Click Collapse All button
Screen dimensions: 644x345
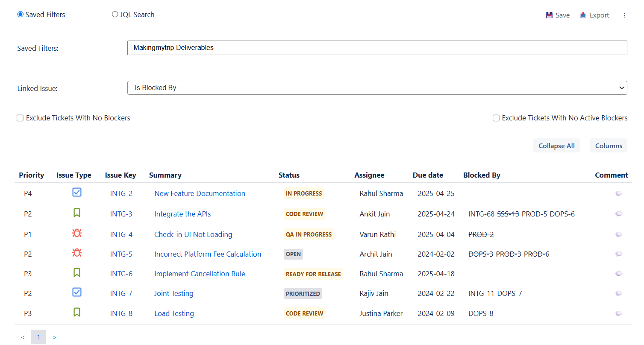(556, 146)
